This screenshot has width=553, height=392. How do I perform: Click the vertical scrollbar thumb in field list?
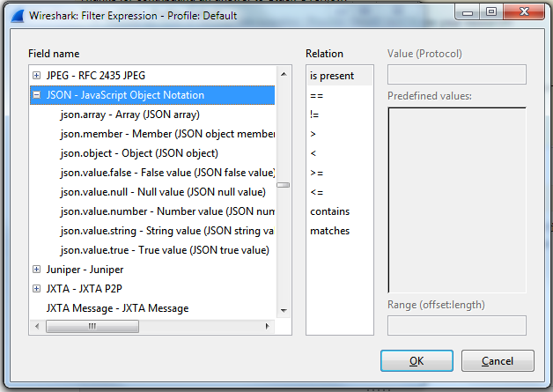point(284,185)
